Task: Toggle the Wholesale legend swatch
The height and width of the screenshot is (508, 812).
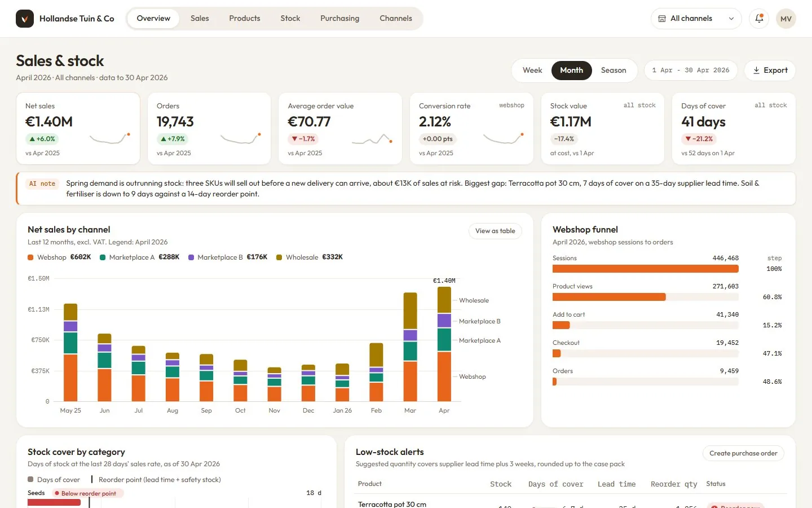Action: [x=279, y=257]
